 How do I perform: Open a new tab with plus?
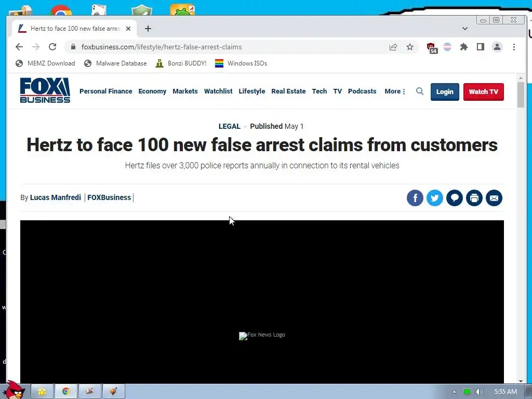pyautogui.click(x=148, y=29)
